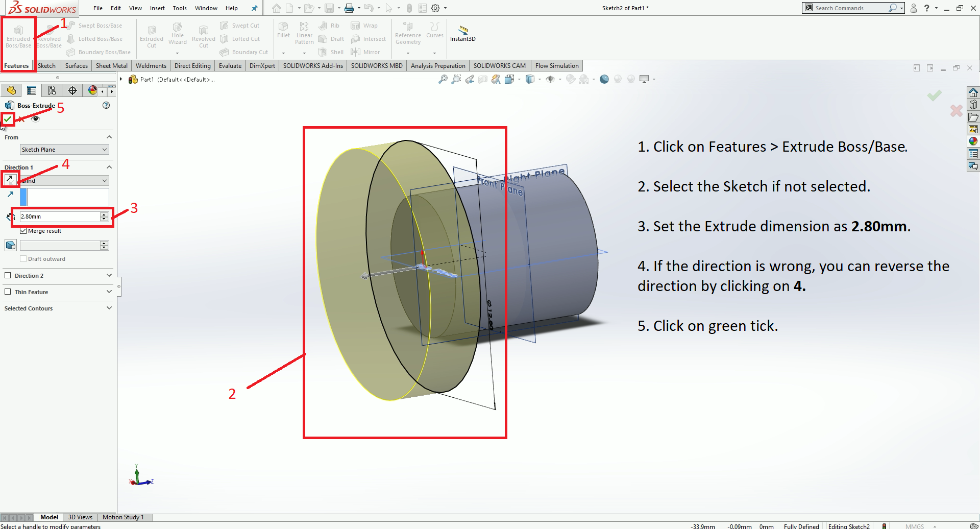This screenshot has height=529, width=980.
Task: Open SOLIDWORKS Resources home tab in task pane
Action: 973,92
